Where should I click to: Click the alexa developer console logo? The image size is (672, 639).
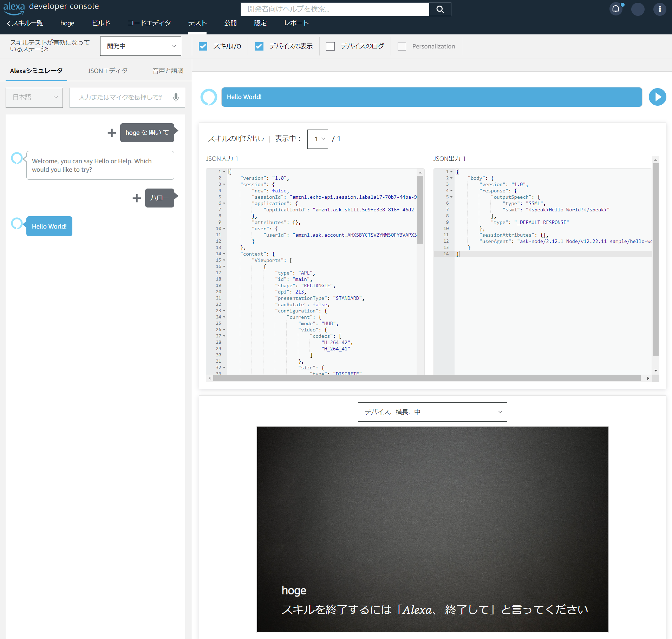click(x=51, y=8)
